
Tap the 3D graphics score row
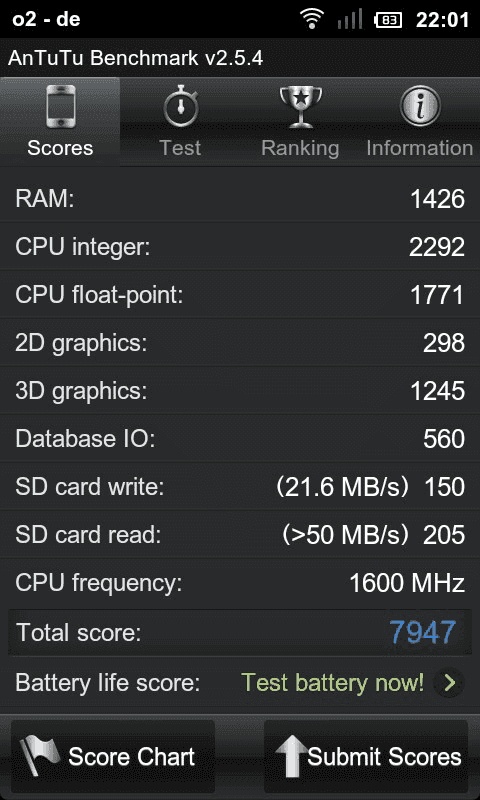[x=240, y=391]
